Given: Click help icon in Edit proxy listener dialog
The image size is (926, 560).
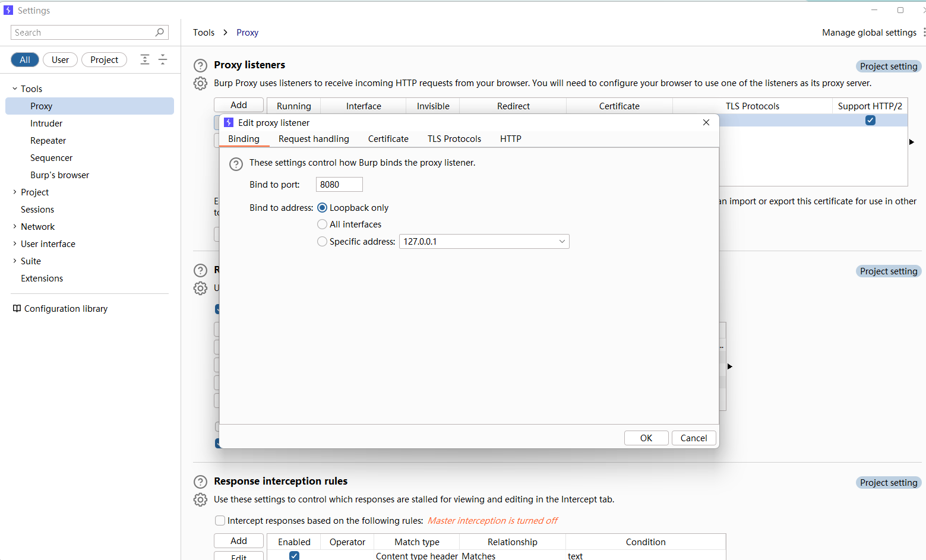Looking at the screenshot, I should 236,164.
